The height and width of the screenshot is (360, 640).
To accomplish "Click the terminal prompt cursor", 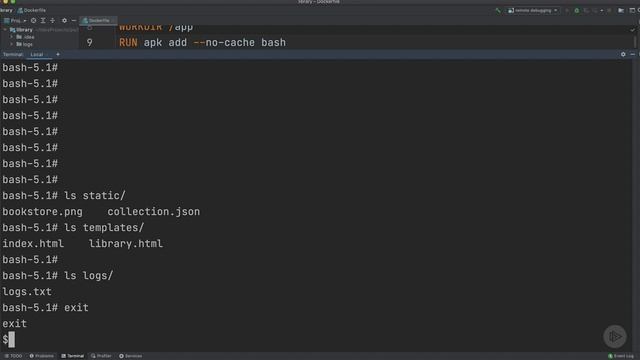I will (x=11, y=340).
